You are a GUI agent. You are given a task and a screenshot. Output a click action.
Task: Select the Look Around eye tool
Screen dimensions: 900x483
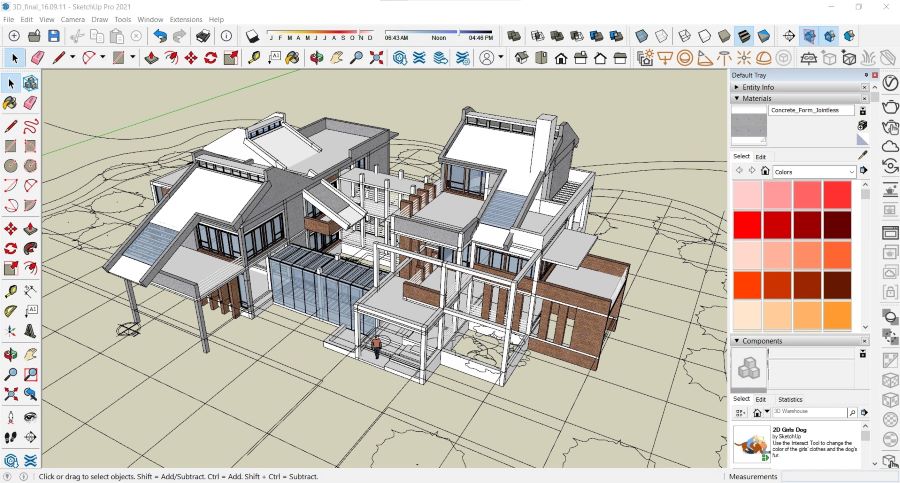30,416
